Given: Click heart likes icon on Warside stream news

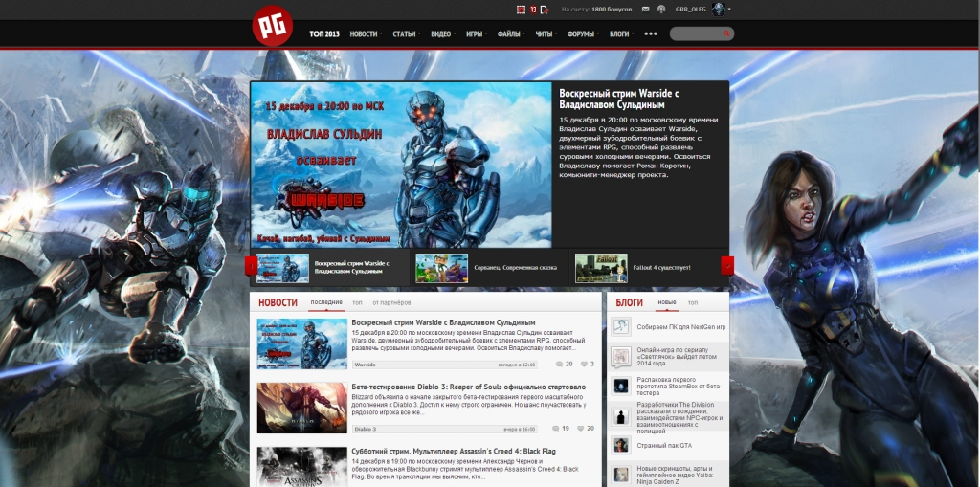Looking at the screenshot, I should click(x=584, y=364).
